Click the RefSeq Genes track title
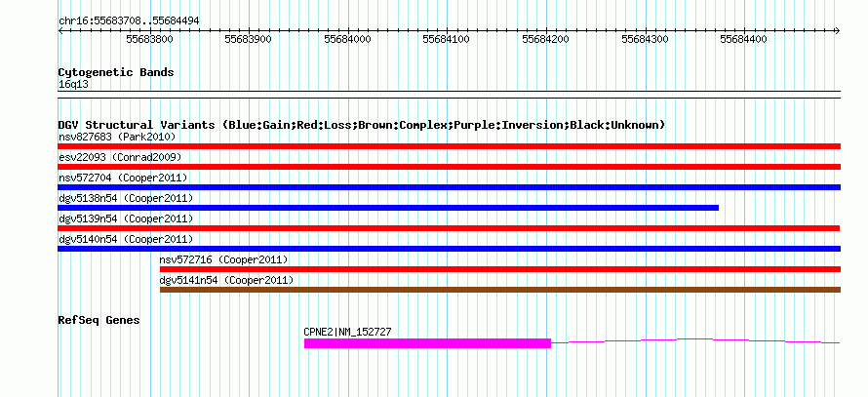The height and width of the screenshot is (397, 868). 99,320
